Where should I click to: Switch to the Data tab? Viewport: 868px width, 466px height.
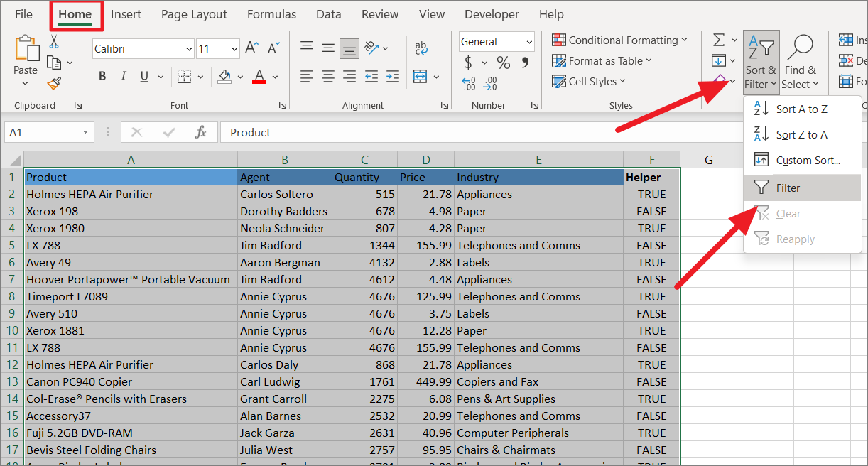pos(329,14)
